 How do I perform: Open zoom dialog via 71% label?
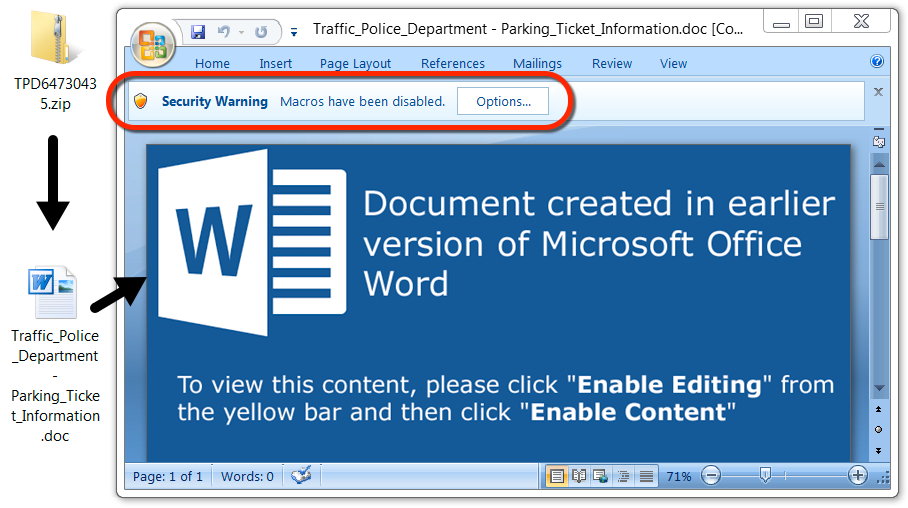pyautogui.click(x=679, y=477)
